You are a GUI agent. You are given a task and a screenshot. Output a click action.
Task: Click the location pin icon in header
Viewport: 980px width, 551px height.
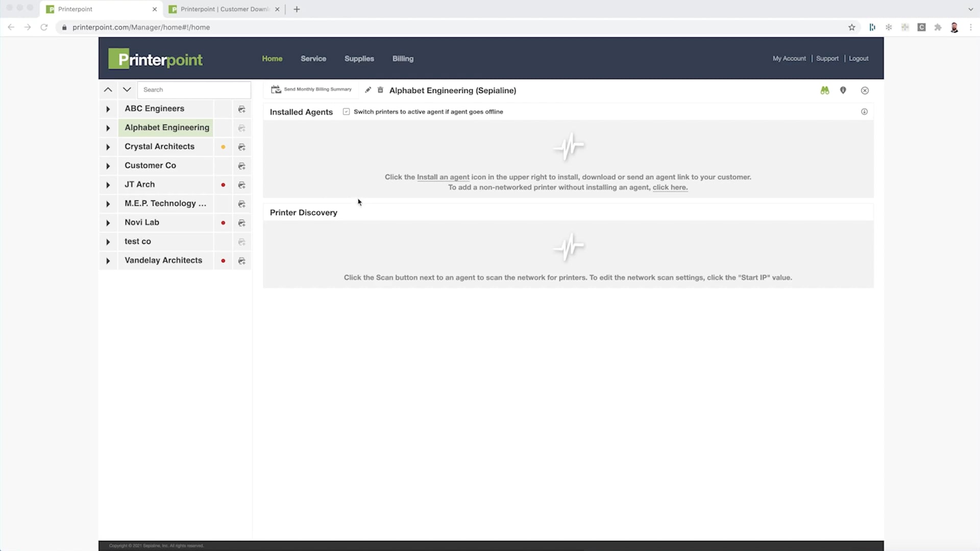pos(843,89)
